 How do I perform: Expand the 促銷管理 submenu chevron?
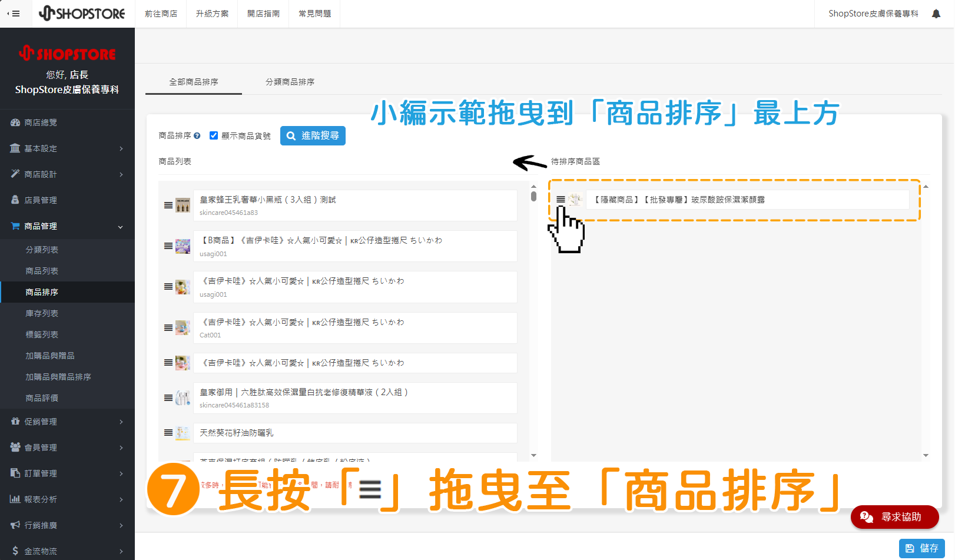tap(121, 422)
